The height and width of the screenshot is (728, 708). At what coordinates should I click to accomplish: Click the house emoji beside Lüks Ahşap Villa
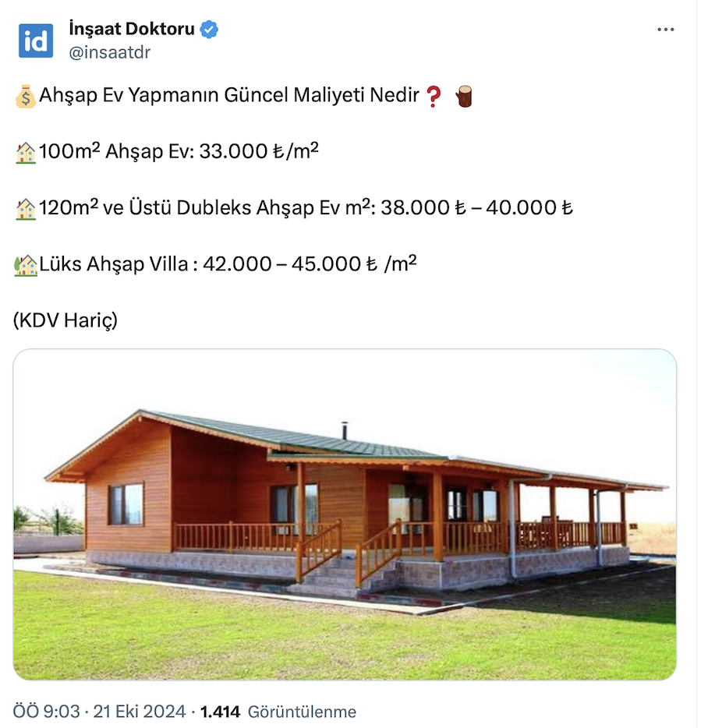[x=26, y=265]
